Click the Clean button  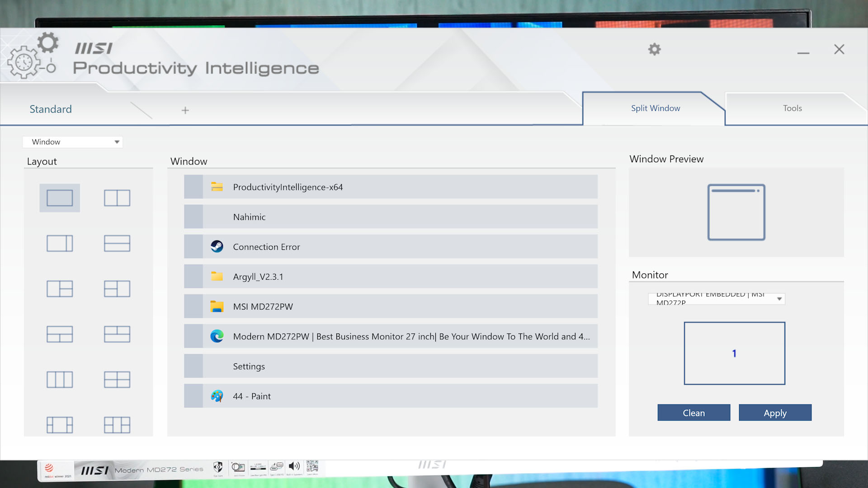[693, 413]
